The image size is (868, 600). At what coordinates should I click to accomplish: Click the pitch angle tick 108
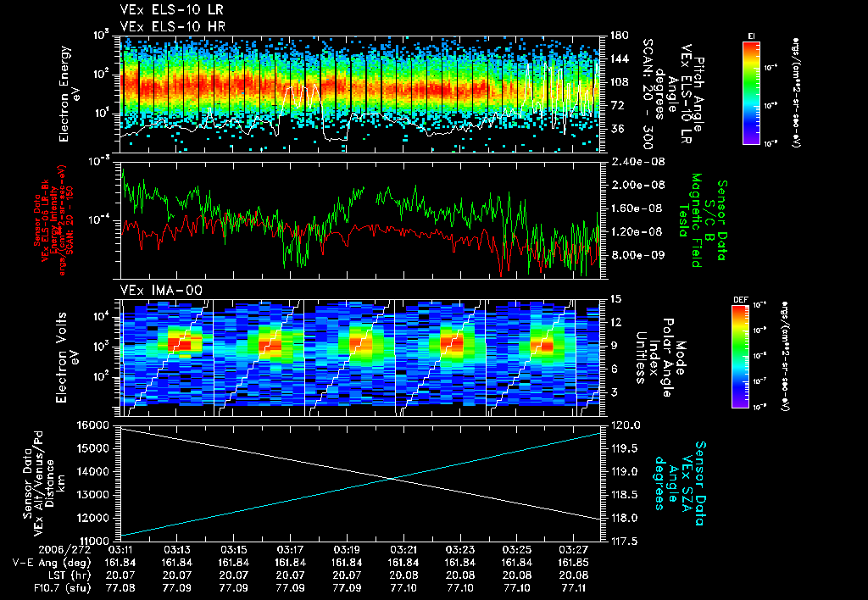(x=619, y=82)
